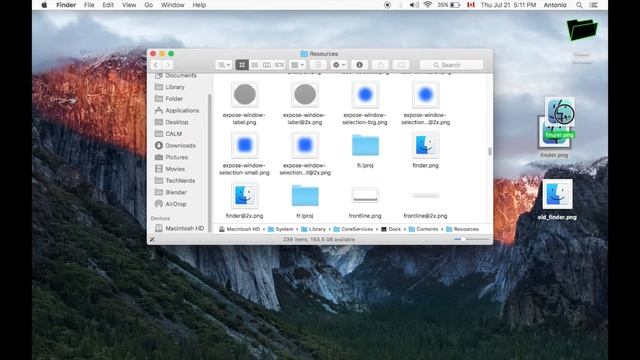The height and width of the screenshot is (360, 640).
Task: Click the Get Info toolbar button
Action: coord(360,65)
